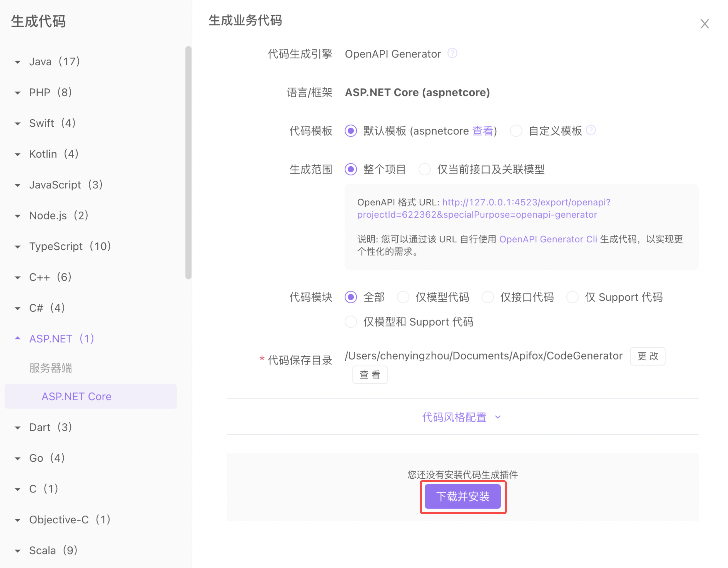Click the sidebar language list scrollbar
The width and height of the screenshot is (728, 568).
(x=188, y=162)
